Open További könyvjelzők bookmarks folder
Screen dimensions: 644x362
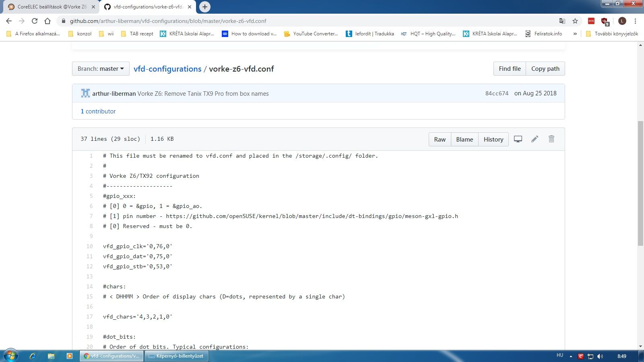(612, 34)
